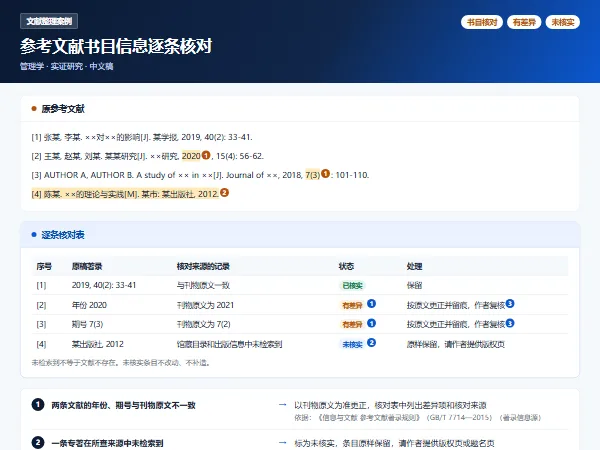Click orange badge 1 after issue 7(3)
The image size is (600, 450).
(325, 174)
